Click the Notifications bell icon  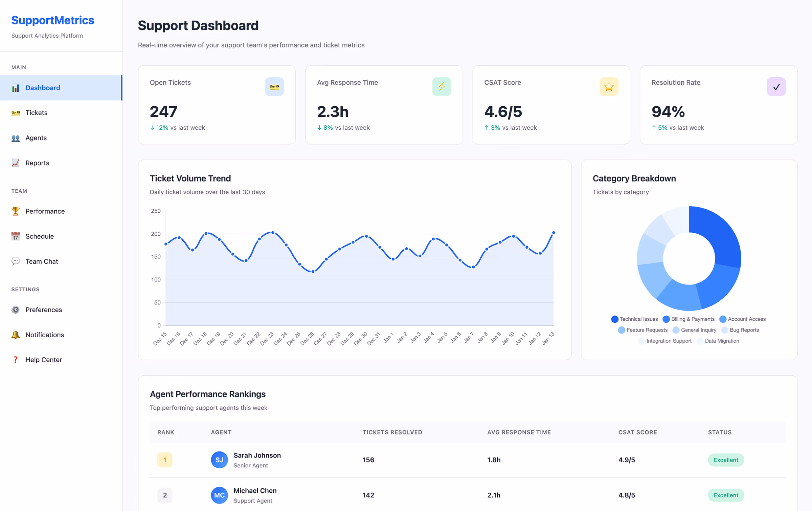(16, 335)
